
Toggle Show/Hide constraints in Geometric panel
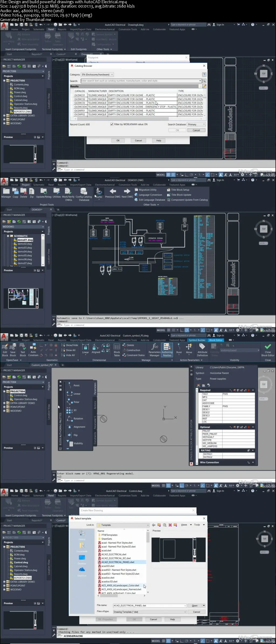coord(70,345)
